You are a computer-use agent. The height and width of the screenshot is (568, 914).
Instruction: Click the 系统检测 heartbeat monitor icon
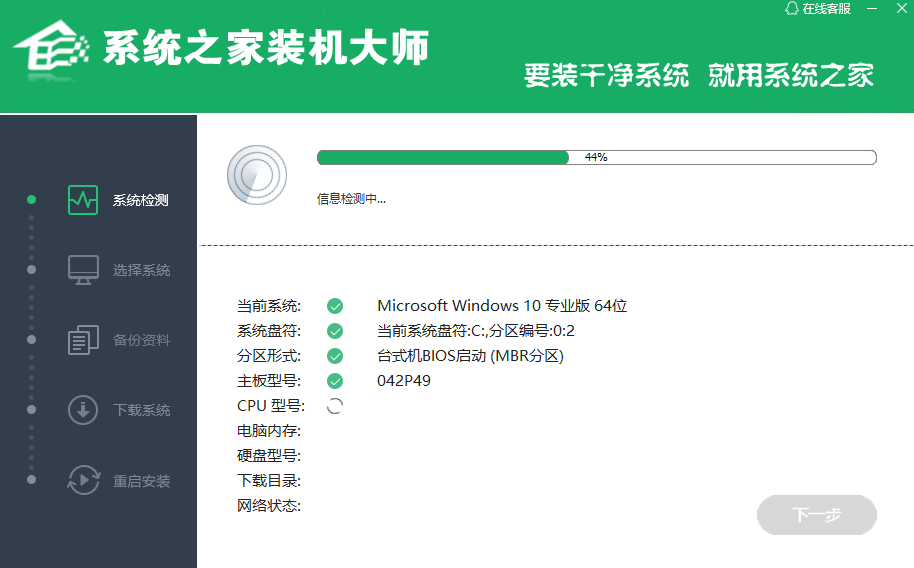point(83,200)
